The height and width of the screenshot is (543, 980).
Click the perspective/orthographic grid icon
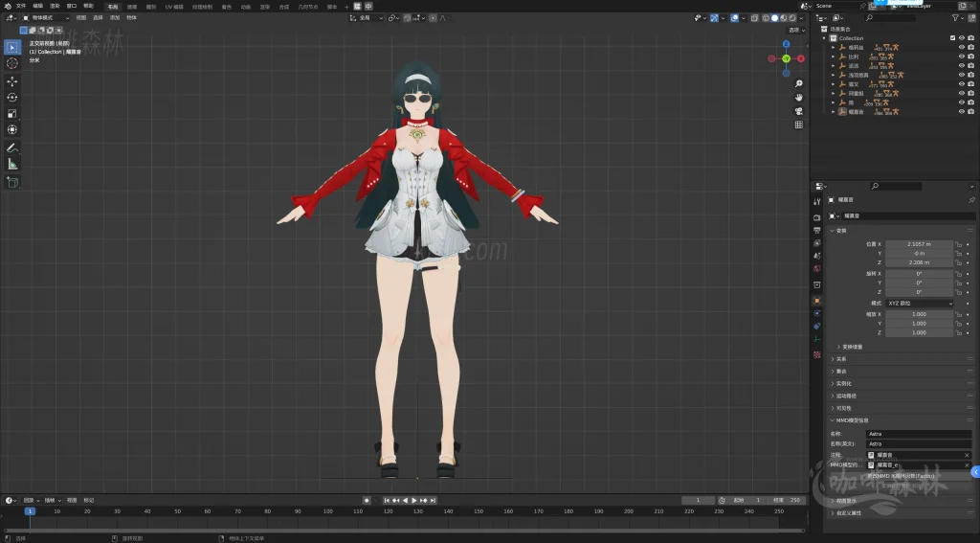pos(798,124)
